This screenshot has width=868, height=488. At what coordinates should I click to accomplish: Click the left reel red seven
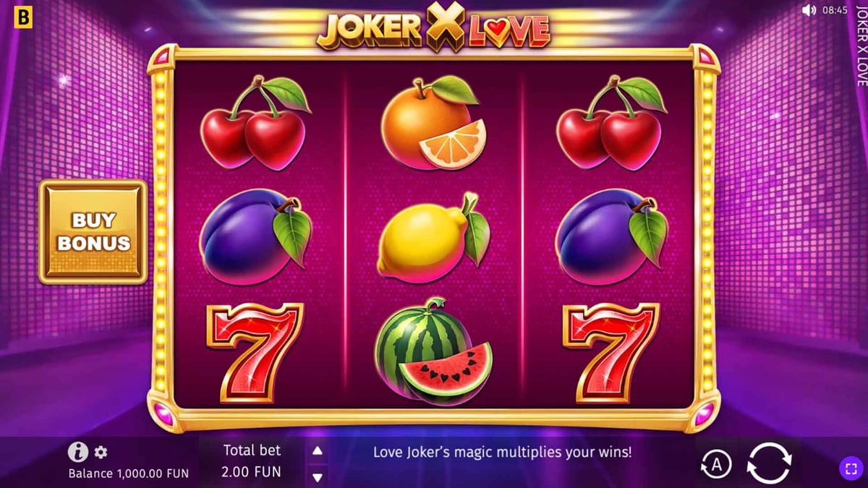pos(255,352)
